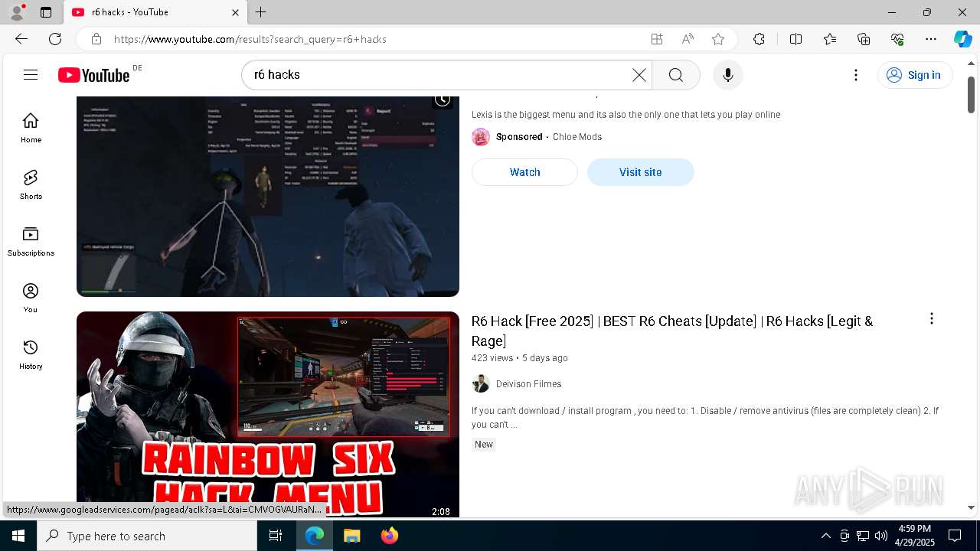The image size is (980, 551).
Task: Open Edge browser essentials icon
Action: pos(897,39)
